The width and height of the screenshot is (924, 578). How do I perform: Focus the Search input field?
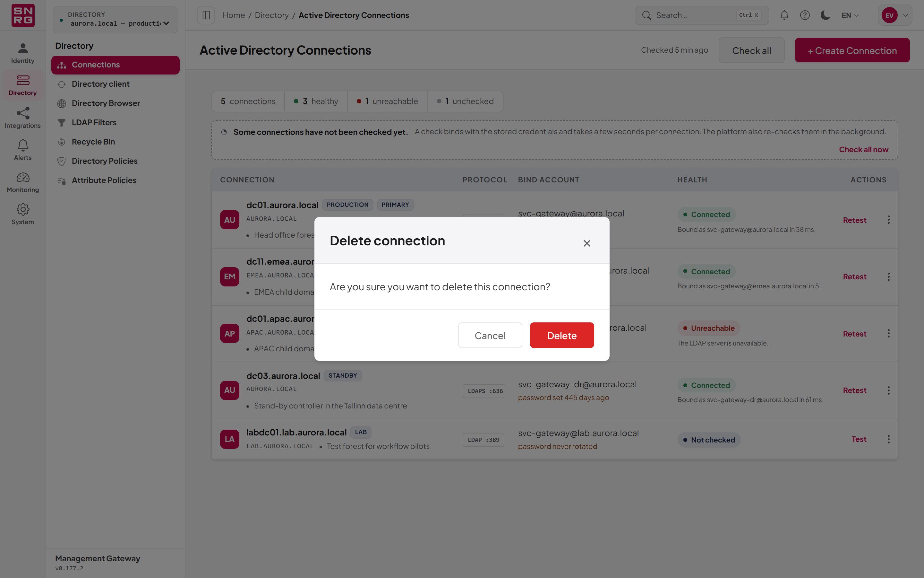(702, 15)
